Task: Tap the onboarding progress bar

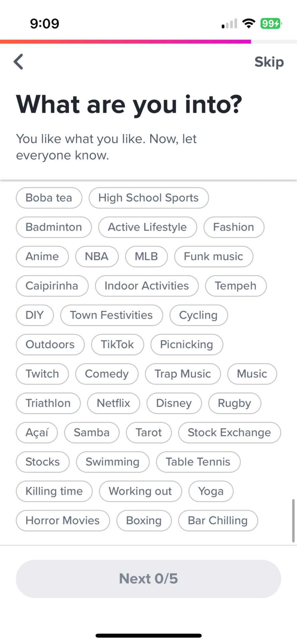Action: 148,42
